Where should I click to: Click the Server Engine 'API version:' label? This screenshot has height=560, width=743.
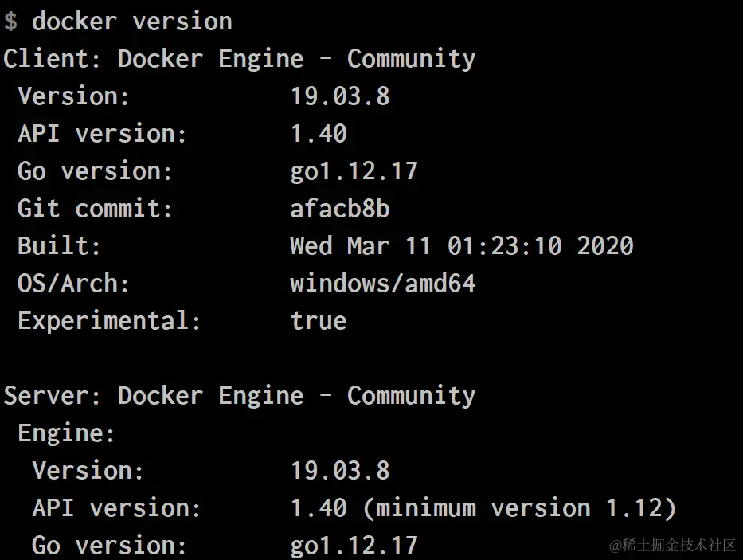click(x=116, y=508)
